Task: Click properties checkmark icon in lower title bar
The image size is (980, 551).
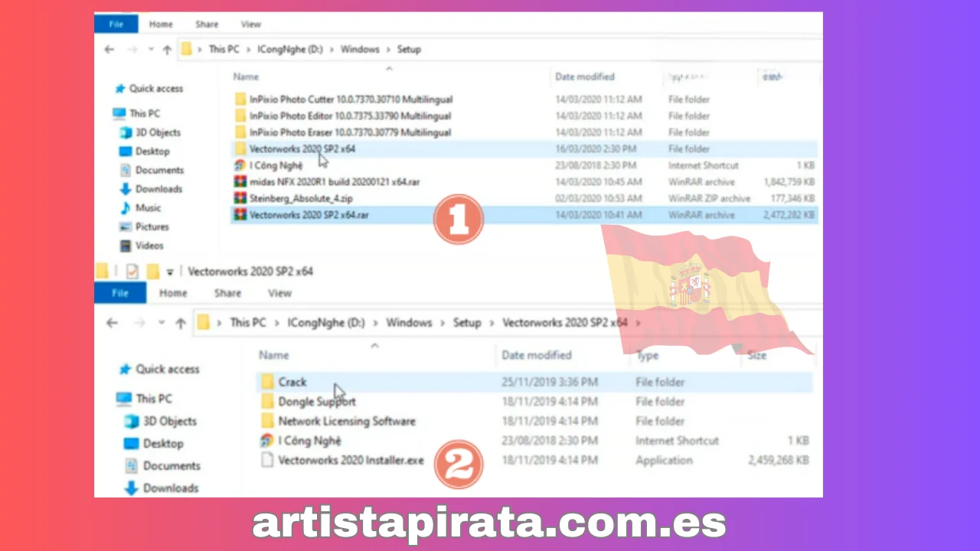Action: point(132,271)
